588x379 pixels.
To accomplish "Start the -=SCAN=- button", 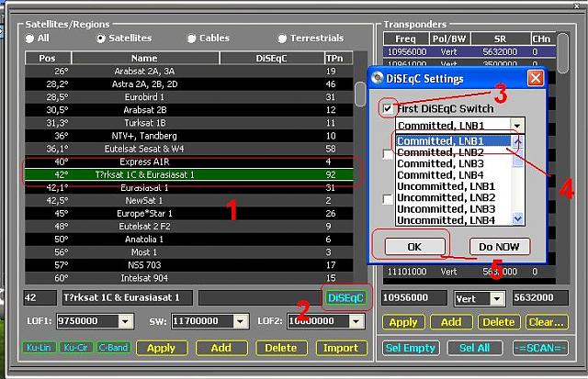I will click(540, 348).
